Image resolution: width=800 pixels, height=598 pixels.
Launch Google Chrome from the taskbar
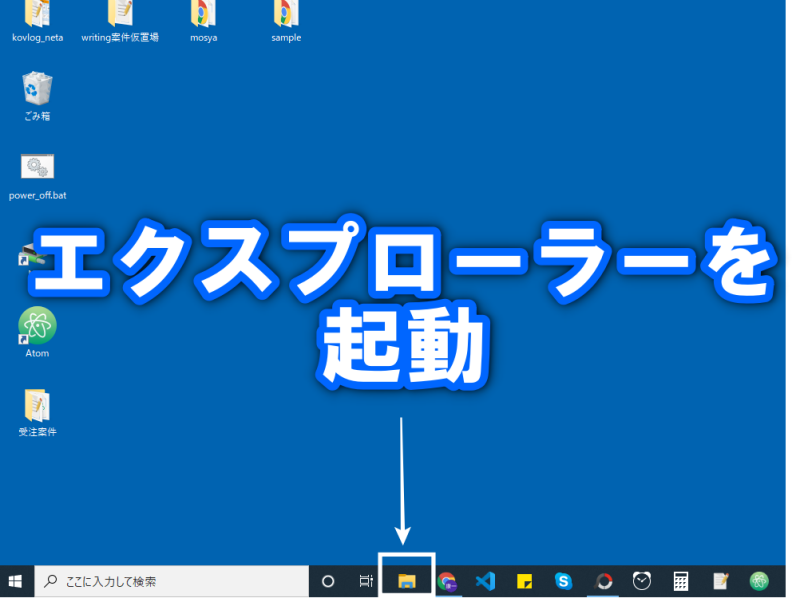tap(447, 581)
